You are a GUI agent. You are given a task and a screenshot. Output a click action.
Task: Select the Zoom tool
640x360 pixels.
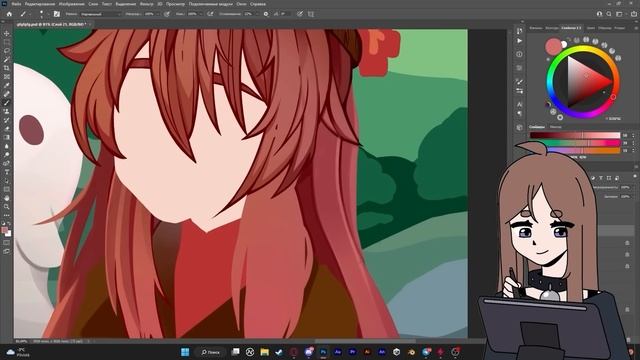[x=7, y=207]
